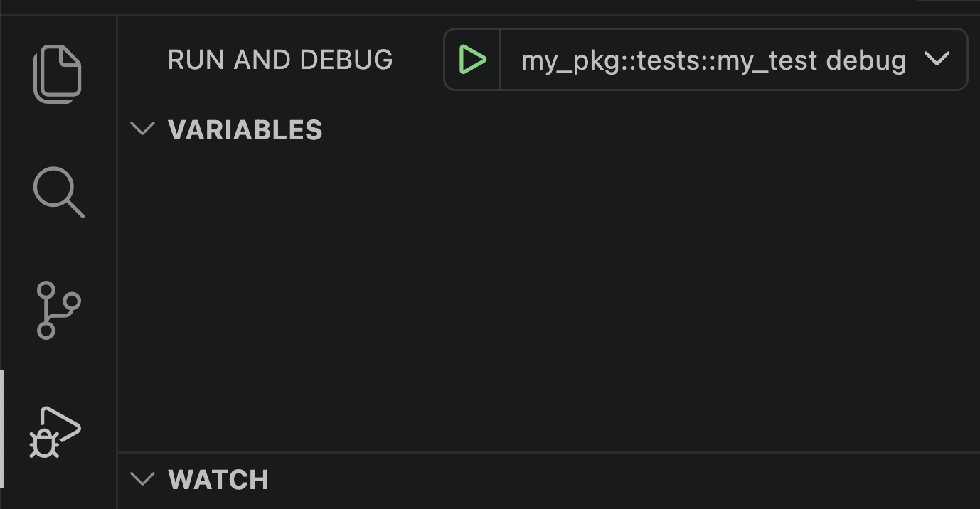Screen dimensions: 980x509
Task: Click the Run and Debug activity icon
Action: click(55, 432)
